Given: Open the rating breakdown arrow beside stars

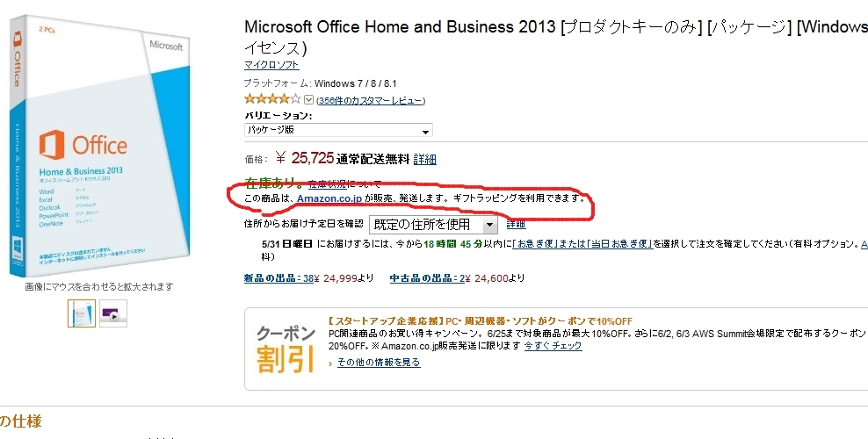Looking at the screenshot, I should click(x=309, y=100).
